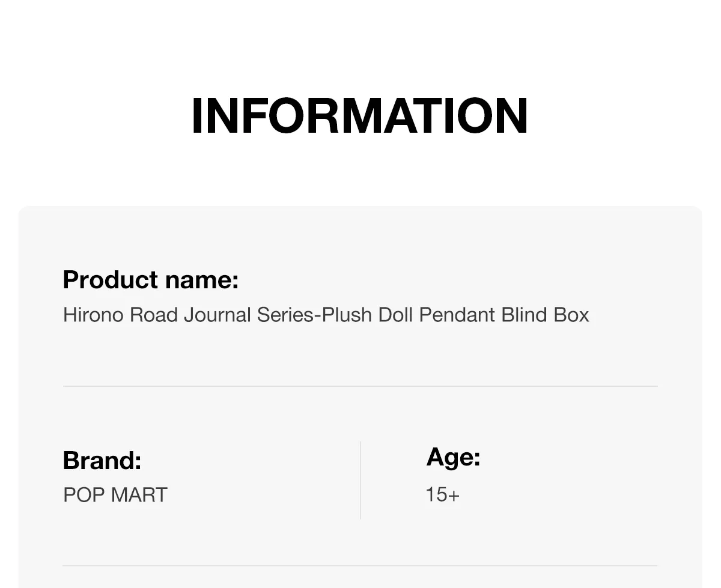Click the horizontal divider below POP MART

(360, 566)
